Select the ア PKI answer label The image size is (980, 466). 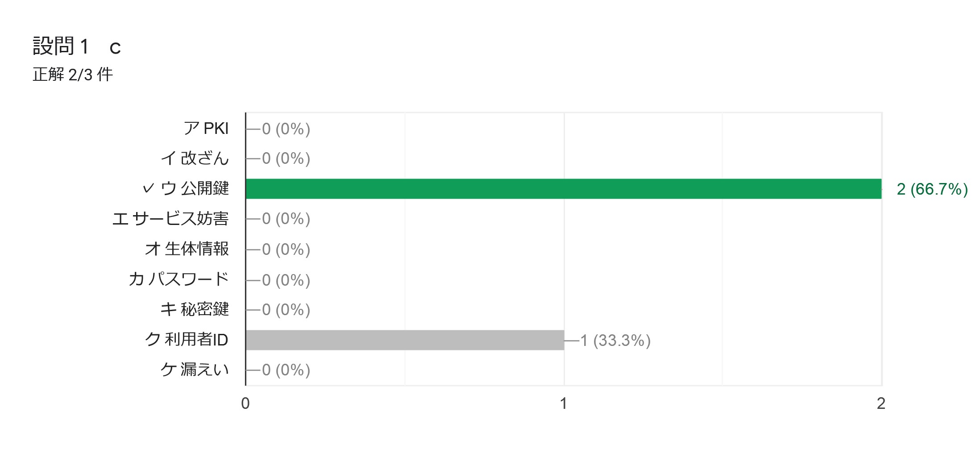tap(206, 129)
